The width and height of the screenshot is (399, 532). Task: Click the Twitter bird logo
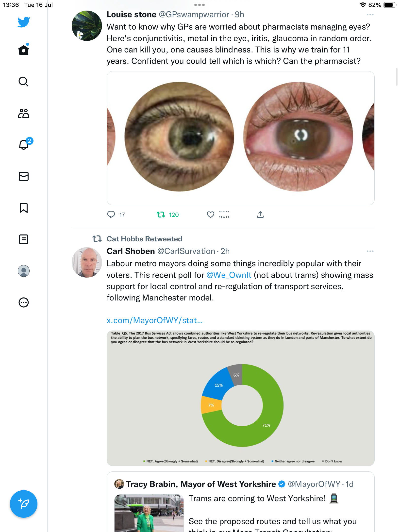pyautogui.click(x=24, y=22)
